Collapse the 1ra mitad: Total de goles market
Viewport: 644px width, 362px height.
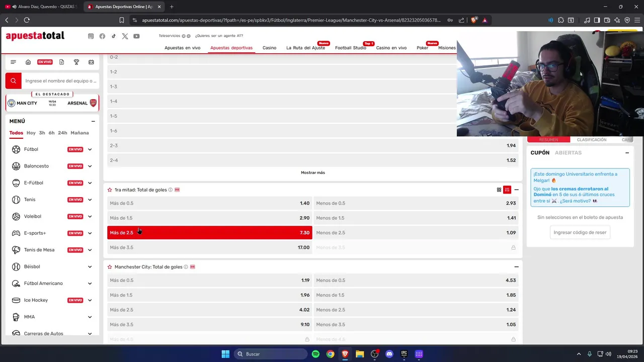pyautogui.click(x=516, y=190)
